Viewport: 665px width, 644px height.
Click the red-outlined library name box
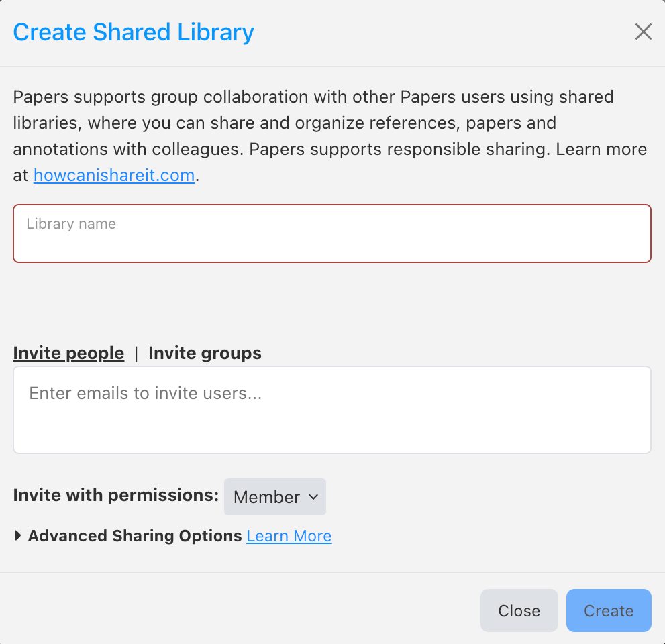coord(332,233)
